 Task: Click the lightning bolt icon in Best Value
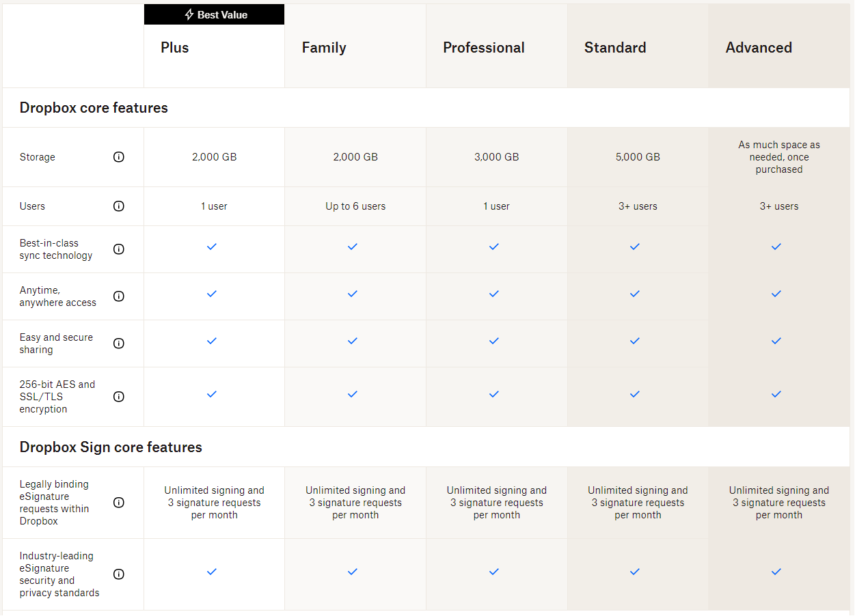[x=189, y=14]
